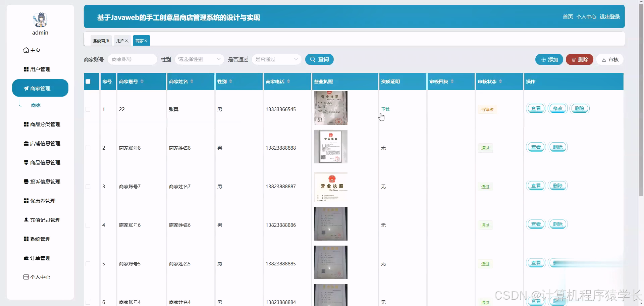
Task: Click the 待审核 status badge
Action: click(x=487, y=109)
